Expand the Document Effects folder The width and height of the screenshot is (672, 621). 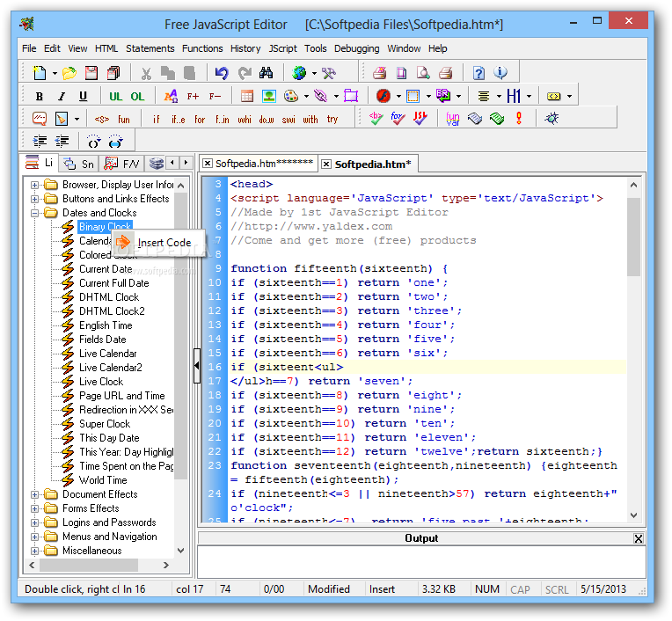point(34,494)
